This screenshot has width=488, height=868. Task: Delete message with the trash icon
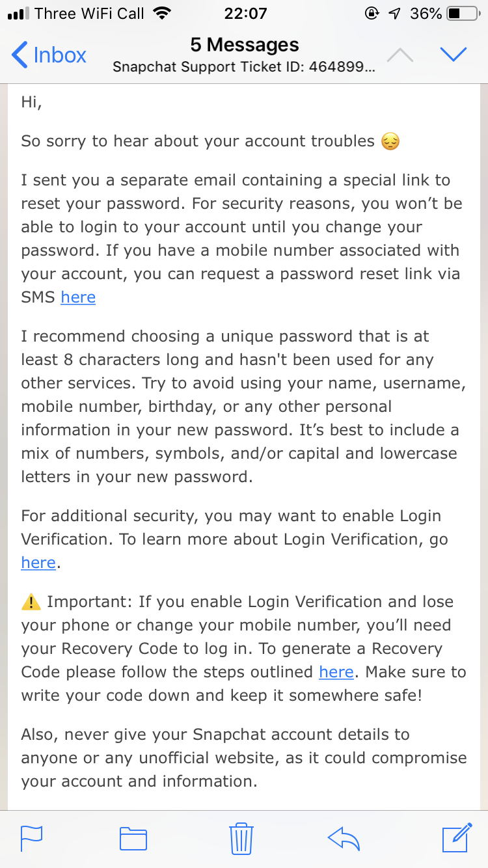coord(241,837)
